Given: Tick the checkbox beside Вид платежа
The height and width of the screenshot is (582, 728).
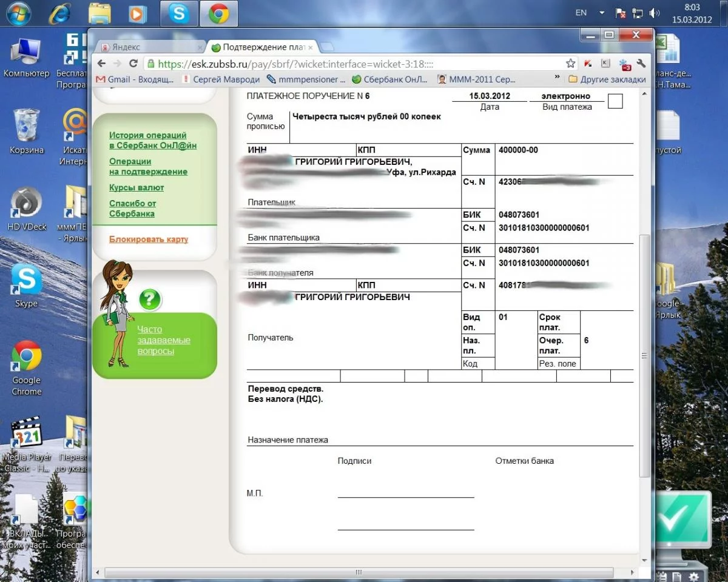Looking at the screenshot, I should 615,101.
